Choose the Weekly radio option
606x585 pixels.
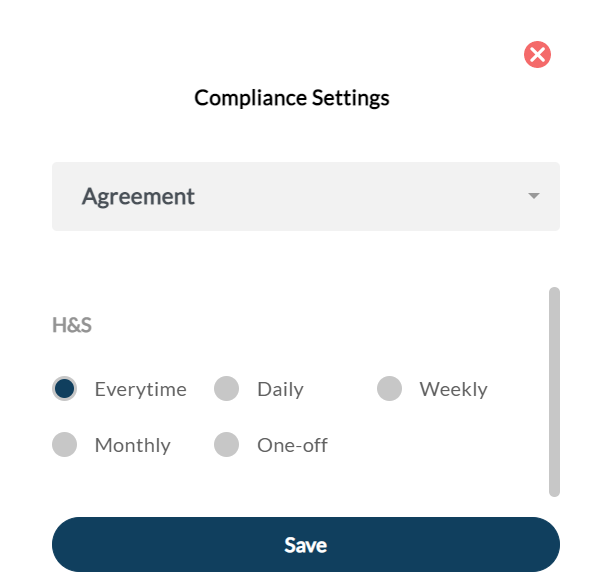click(389, 389)
